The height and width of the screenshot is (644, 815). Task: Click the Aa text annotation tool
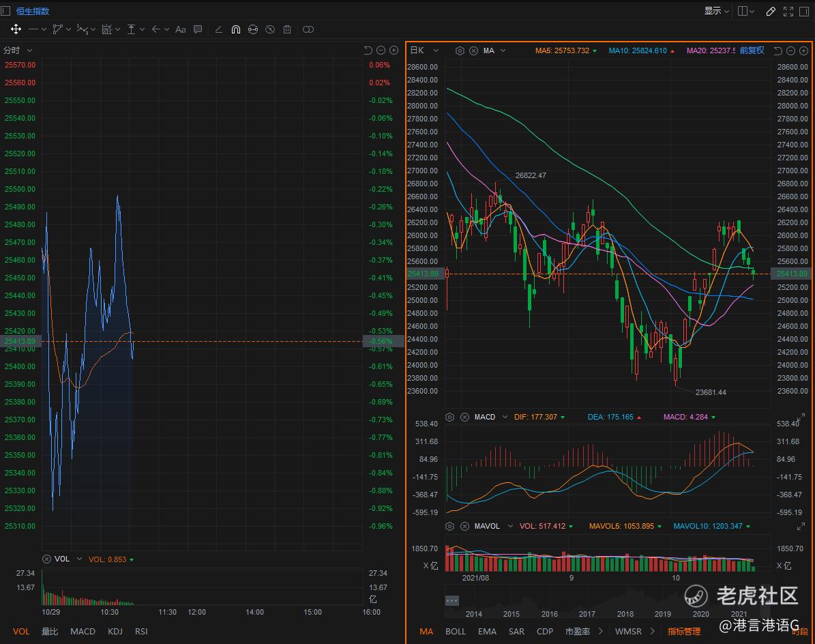click(x=181, y=29)
